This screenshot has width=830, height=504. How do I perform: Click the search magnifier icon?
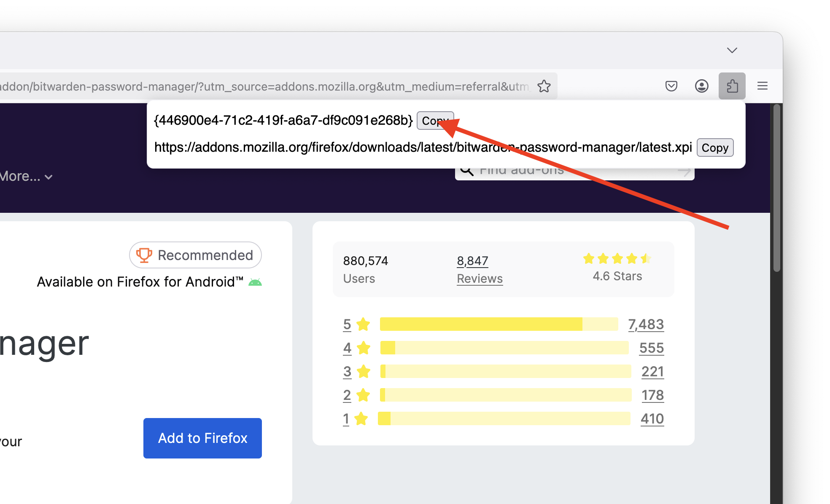coord(466,170)
